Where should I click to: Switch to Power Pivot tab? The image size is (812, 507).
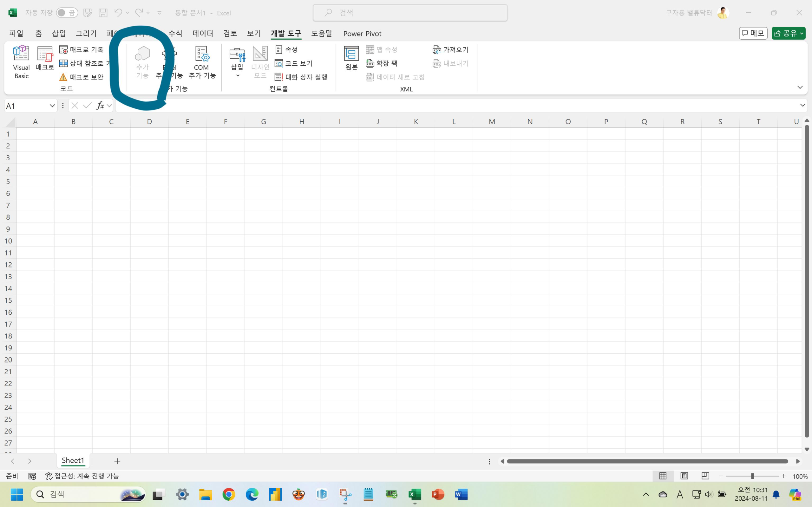362,34
